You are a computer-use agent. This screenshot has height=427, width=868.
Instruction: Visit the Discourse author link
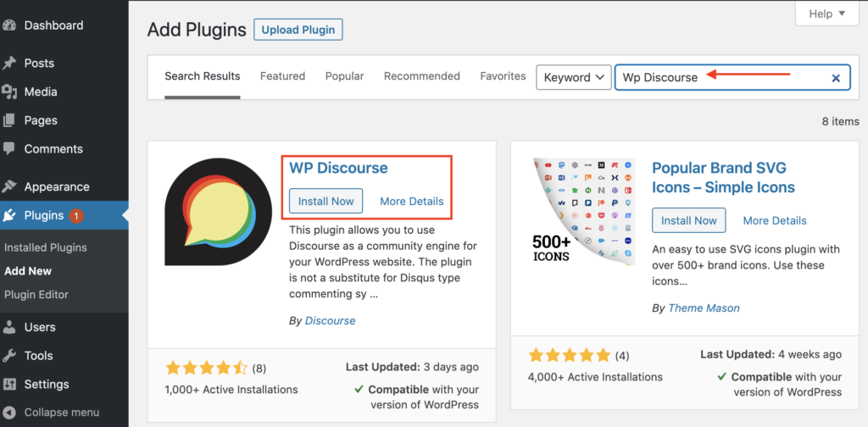(331, 321)
